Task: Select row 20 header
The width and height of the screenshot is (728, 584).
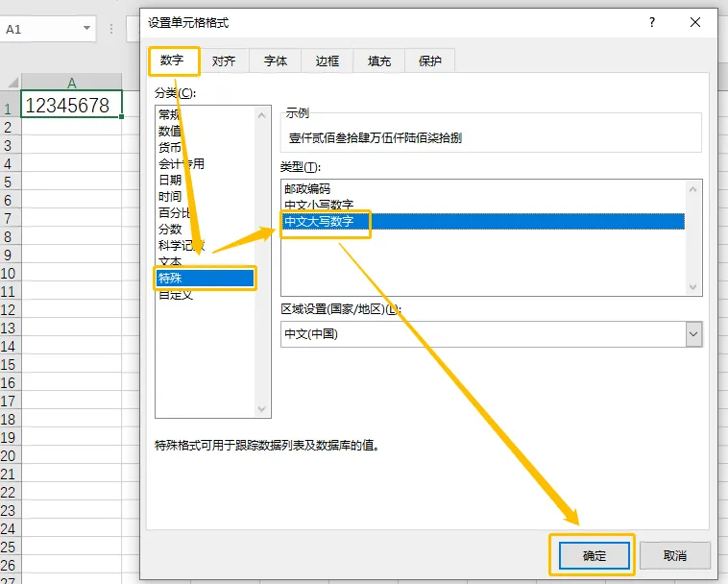Action: tap(10, 456)
